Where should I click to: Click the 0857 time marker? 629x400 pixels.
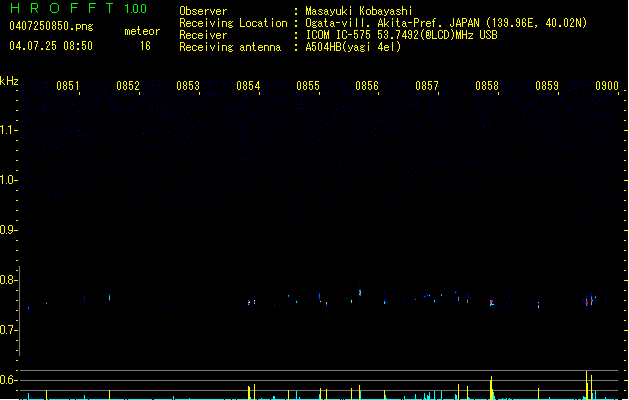(x=427, y=86)
